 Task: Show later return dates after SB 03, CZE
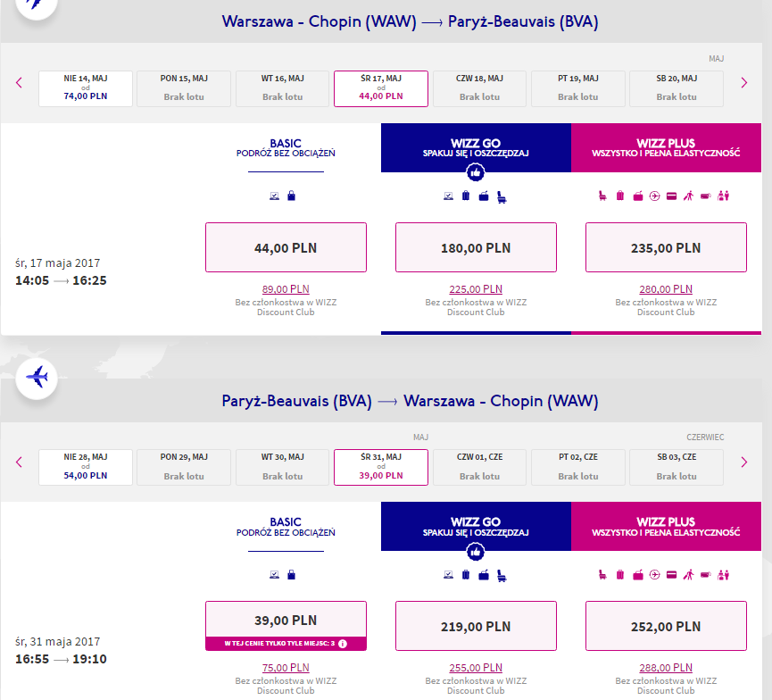[744, 462]
